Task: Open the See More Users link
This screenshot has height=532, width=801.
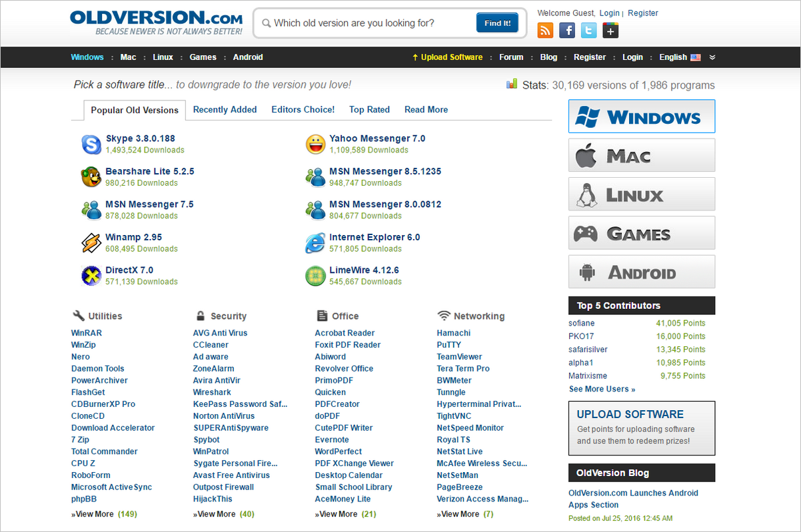Action: (x=602, y=389)
